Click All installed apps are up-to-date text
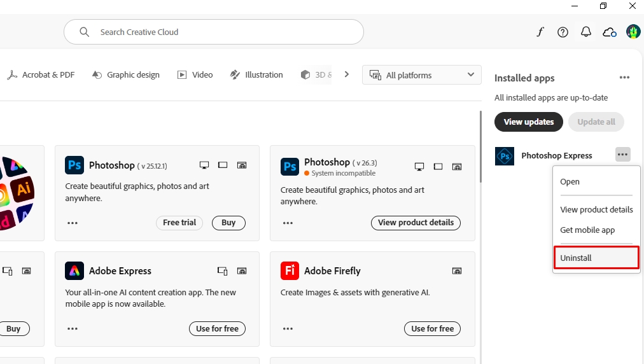 coord(550,98)
